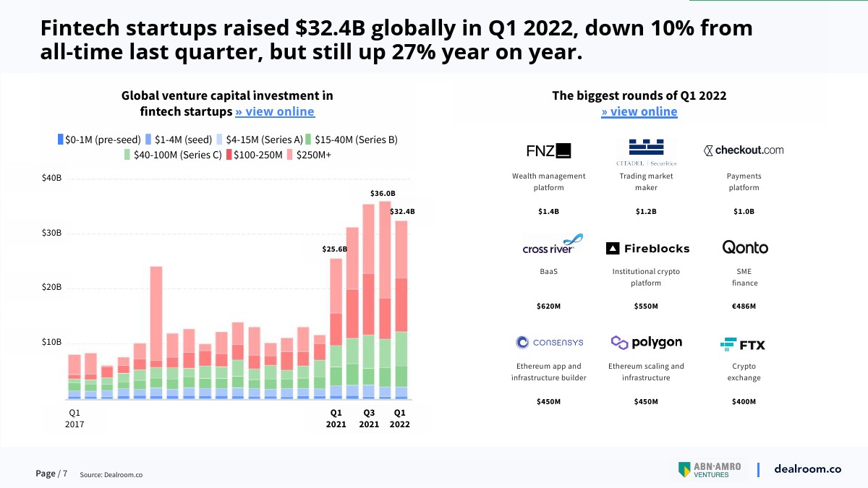Toggle the $0-1M (pre-seed) legend swatch
The height and width of the screenshot is (488, 868).
(x=61, y=140)
